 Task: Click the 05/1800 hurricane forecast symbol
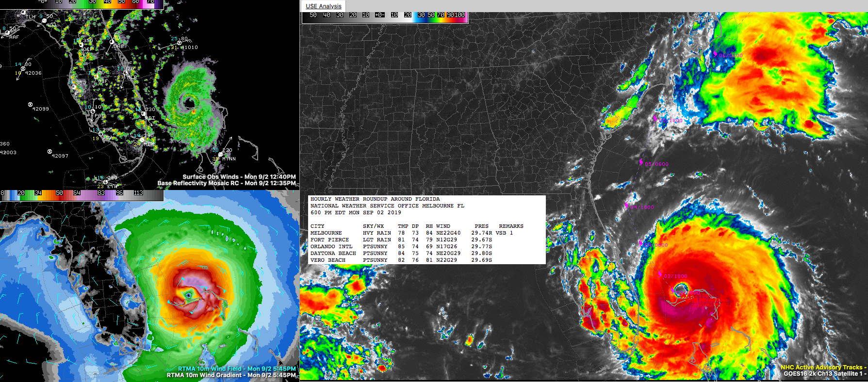pyautogui.click(x=655, y=118)
